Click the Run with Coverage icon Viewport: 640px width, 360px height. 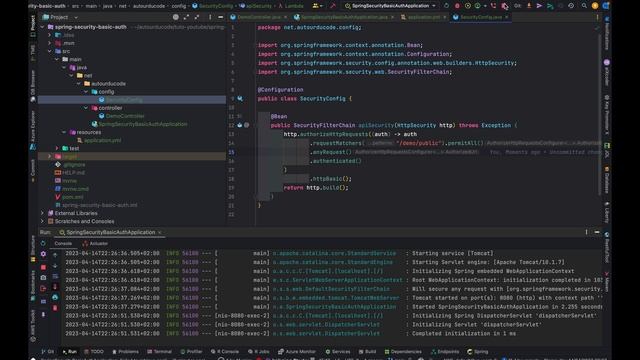coord(468,6)
